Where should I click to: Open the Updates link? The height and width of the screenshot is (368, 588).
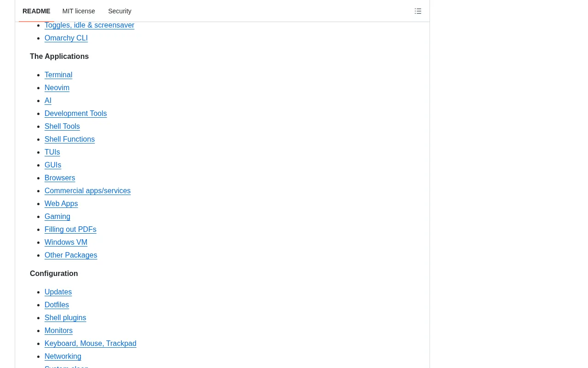pos(58,292)
